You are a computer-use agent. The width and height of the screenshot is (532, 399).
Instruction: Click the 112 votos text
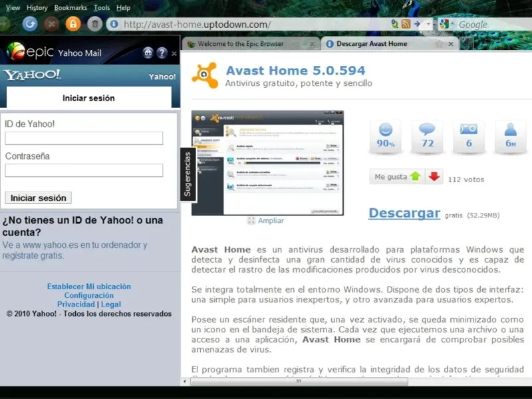point(466,180)
